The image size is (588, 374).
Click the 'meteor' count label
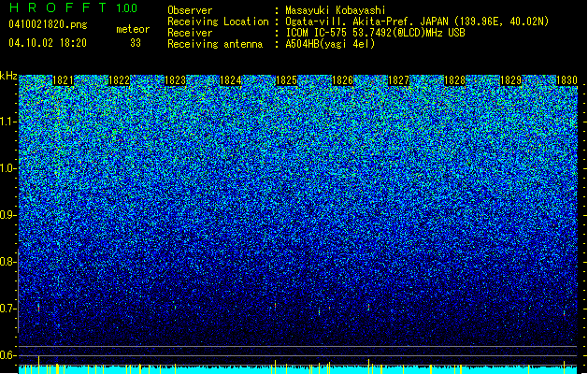(x=133, y=29)
